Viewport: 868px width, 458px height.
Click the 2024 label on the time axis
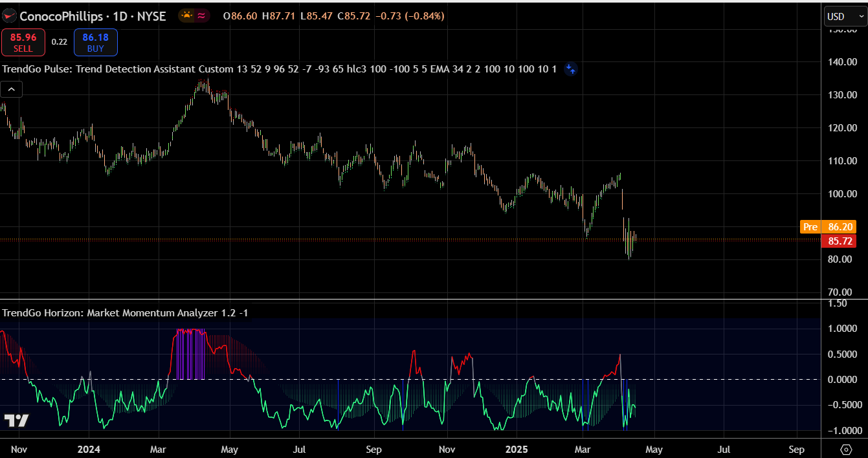pyautogui.click(x=87, y=450)
